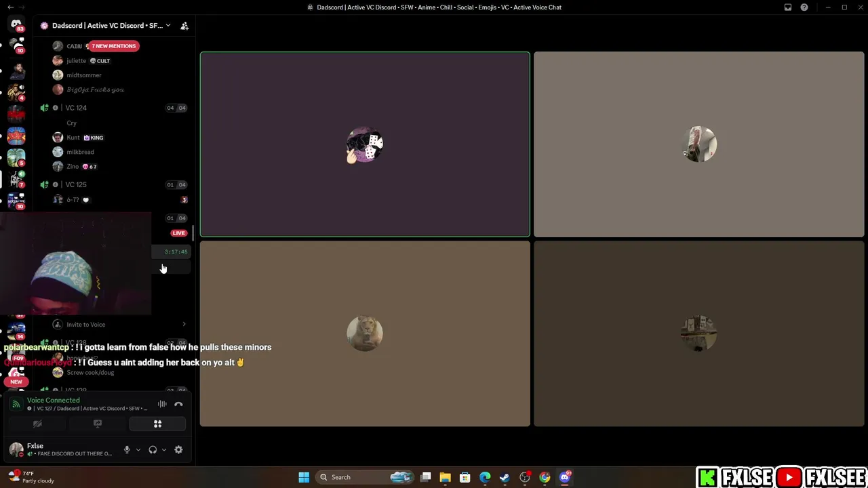Open File Explorer from the taskbar
The height and width of the screenshot is (488, 868).
(445, 477)
